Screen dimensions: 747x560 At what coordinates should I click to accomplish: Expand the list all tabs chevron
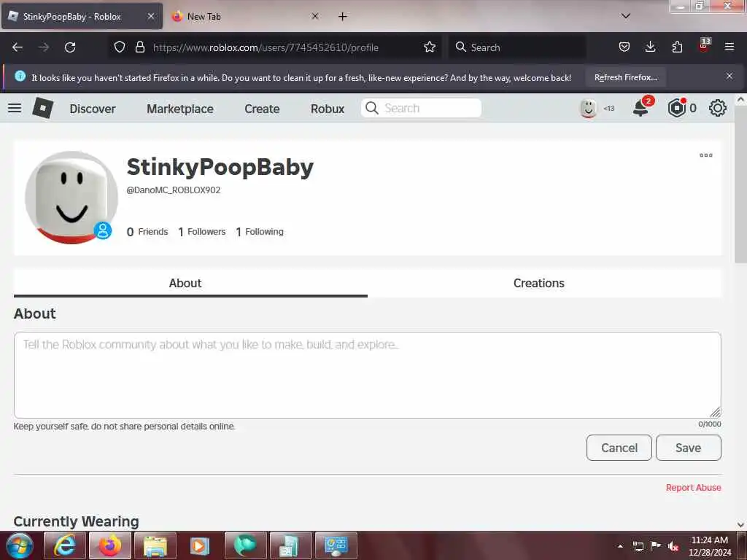(x=626, y=16)
